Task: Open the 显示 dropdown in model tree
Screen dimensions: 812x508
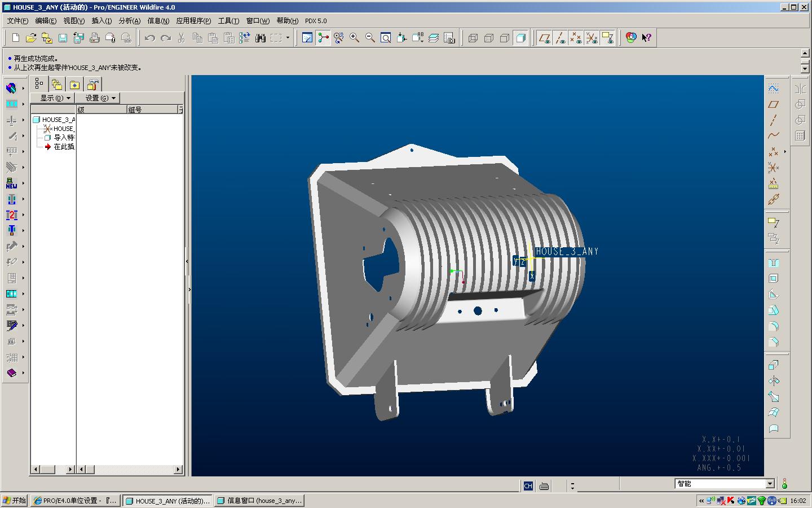Action: [54, 98]
